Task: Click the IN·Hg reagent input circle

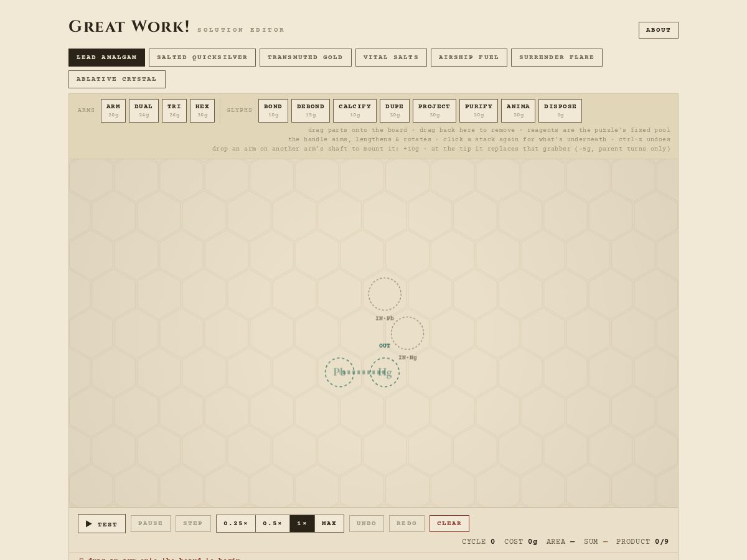Action: tap(408, 334)
